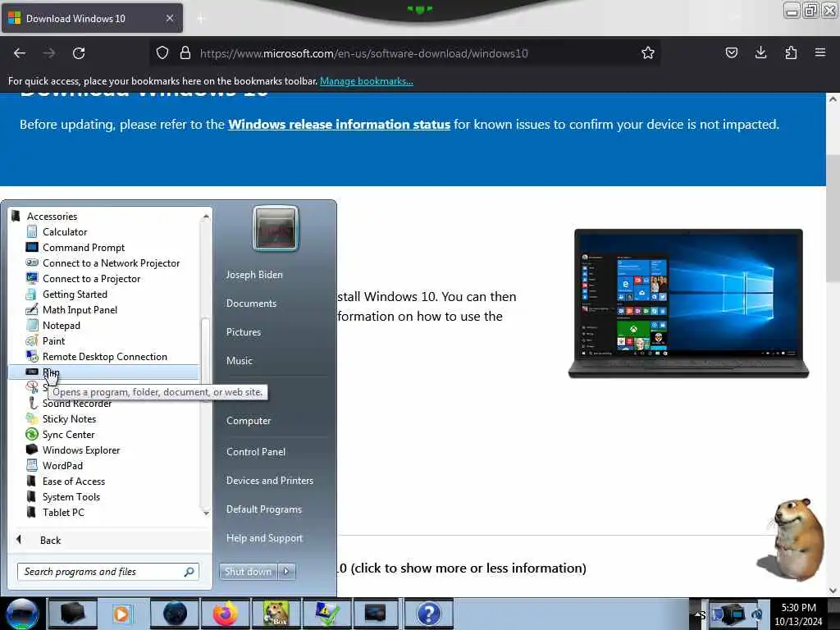Image resolution: width=840 pixels, height=630 pixels.
Task: Open the Save to Pocket button
Action: (x=731, y=52)
